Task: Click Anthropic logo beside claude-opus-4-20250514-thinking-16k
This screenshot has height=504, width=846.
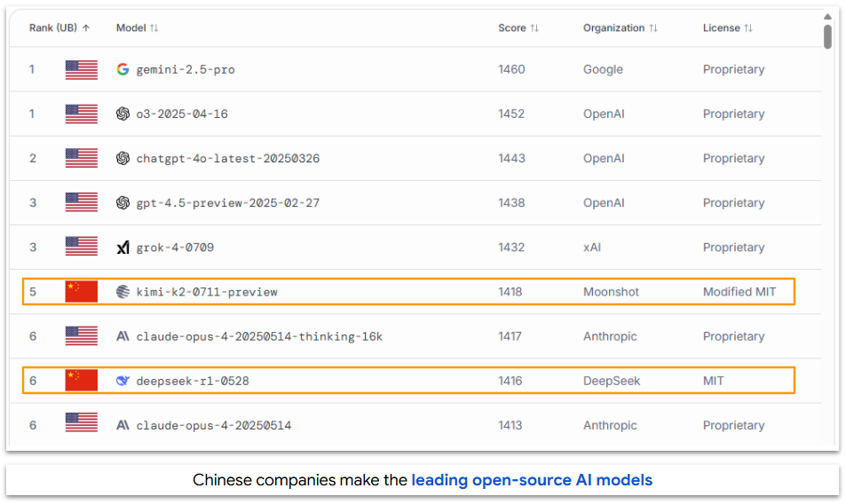Action: (123, 336)
